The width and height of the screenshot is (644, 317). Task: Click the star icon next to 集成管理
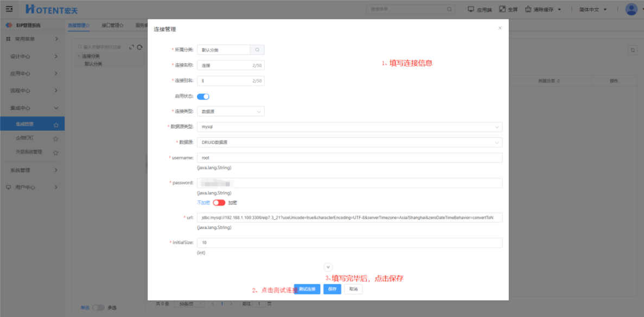[x=56, y=125]
